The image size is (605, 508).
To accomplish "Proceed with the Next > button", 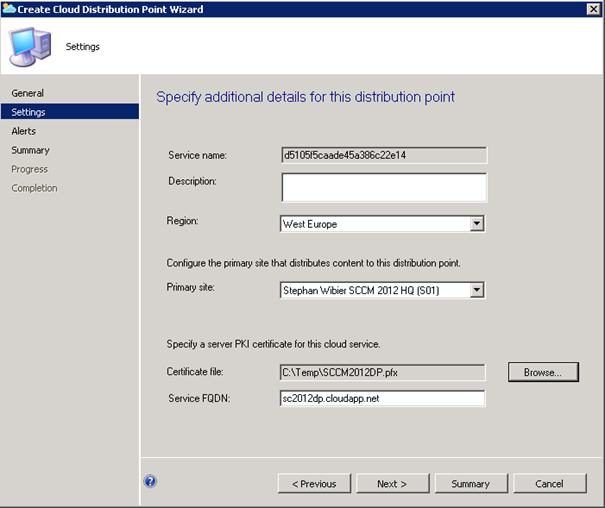I will coord(391,484).
